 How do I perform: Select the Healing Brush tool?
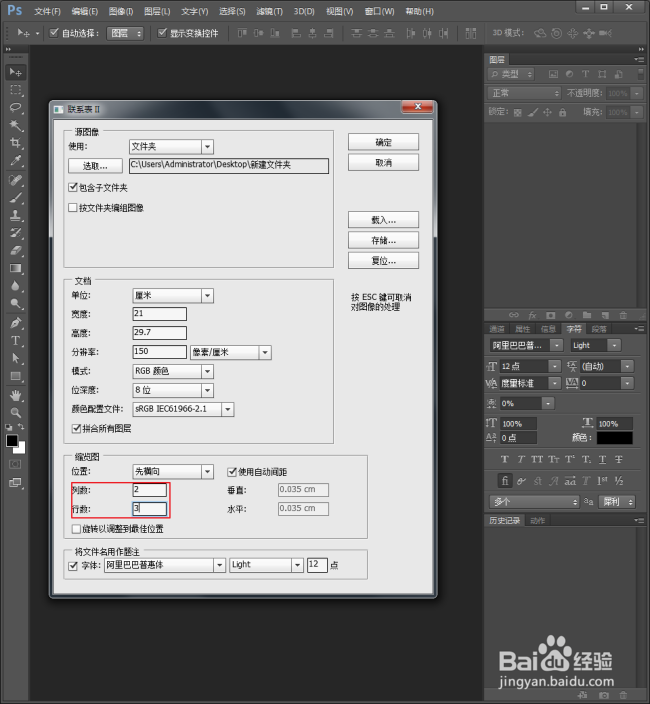(x=16, y=180)
